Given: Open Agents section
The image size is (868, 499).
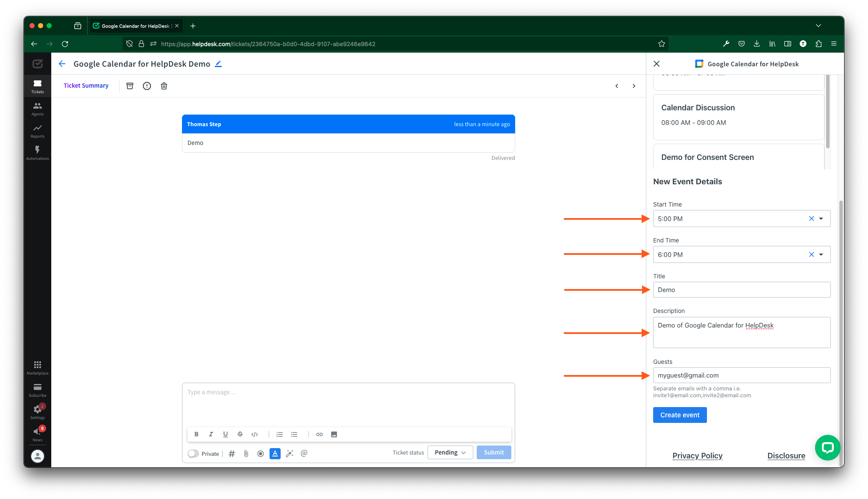Looking at the screenshot, I should coord(38,109).
